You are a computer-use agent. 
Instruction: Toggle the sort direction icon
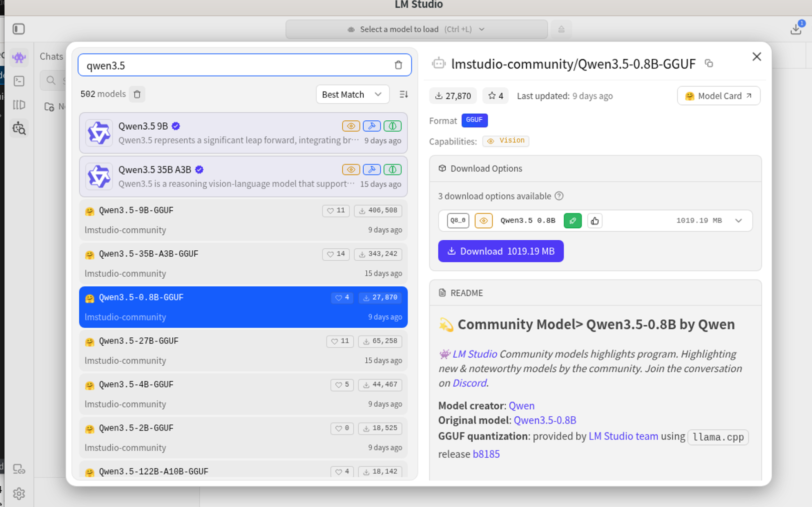[x=404, y=94]
